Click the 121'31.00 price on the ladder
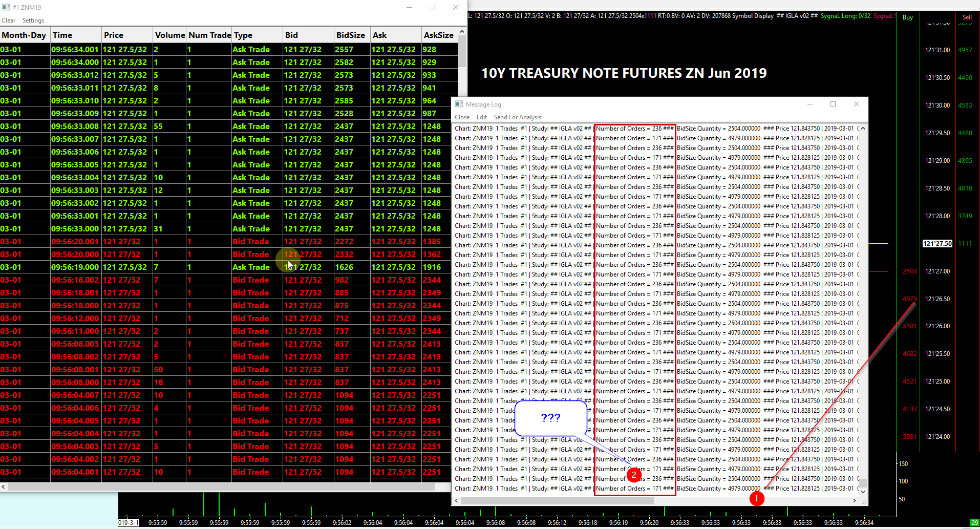This screenshot has height=529, width=980. pos(938,50)
